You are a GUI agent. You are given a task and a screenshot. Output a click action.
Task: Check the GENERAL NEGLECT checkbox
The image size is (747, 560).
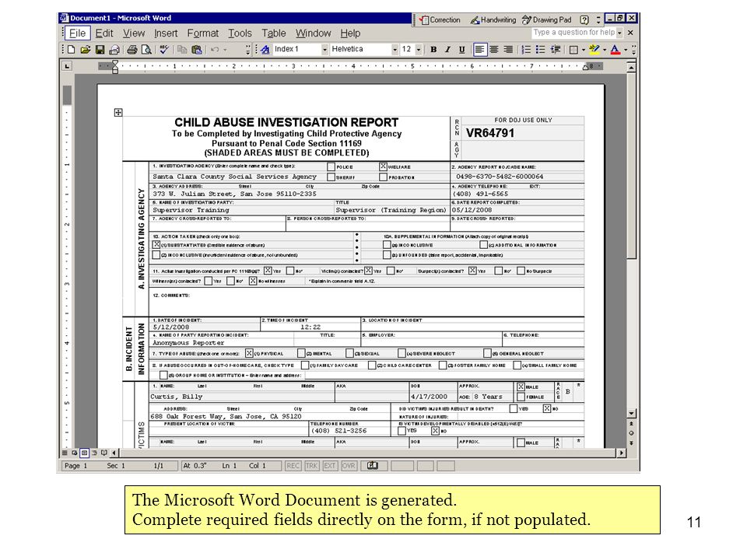(487, 353)
